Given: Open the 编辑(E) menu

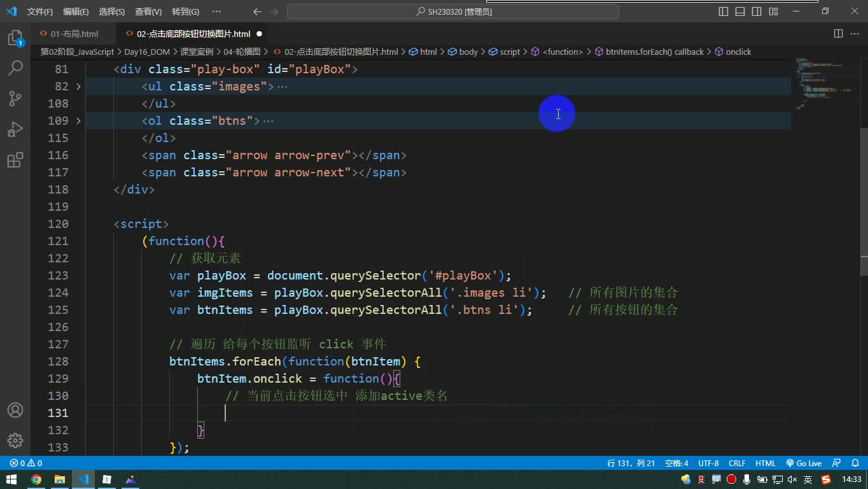Looking at the screenshot, I should (x=76, y=11).
